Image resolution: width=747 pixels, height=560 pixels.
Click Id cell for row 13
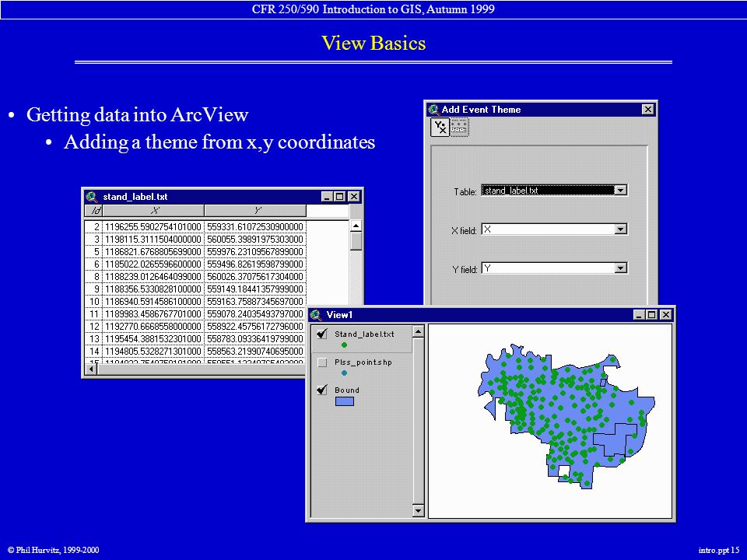[x=94, y=338]
